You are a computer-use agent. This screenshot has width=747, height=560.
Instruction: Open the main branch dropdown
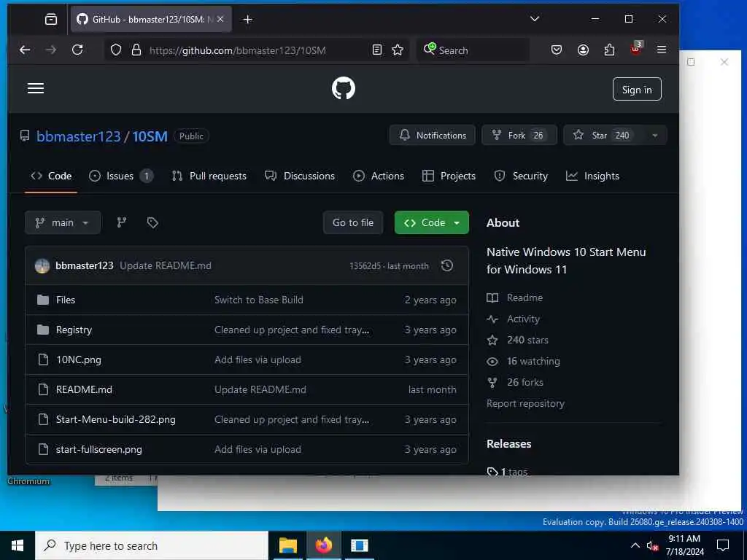point(63,222)
